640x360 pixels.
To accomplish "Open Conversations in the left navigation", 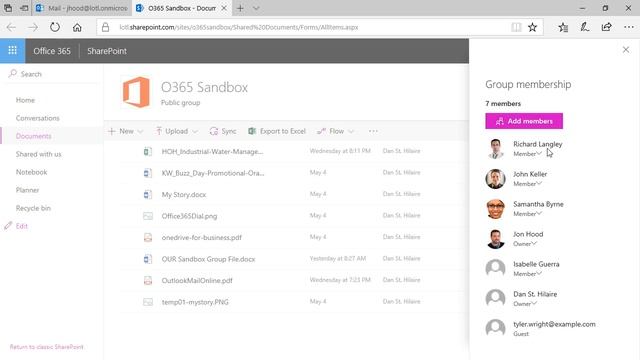I will click(x=38, y=118).
